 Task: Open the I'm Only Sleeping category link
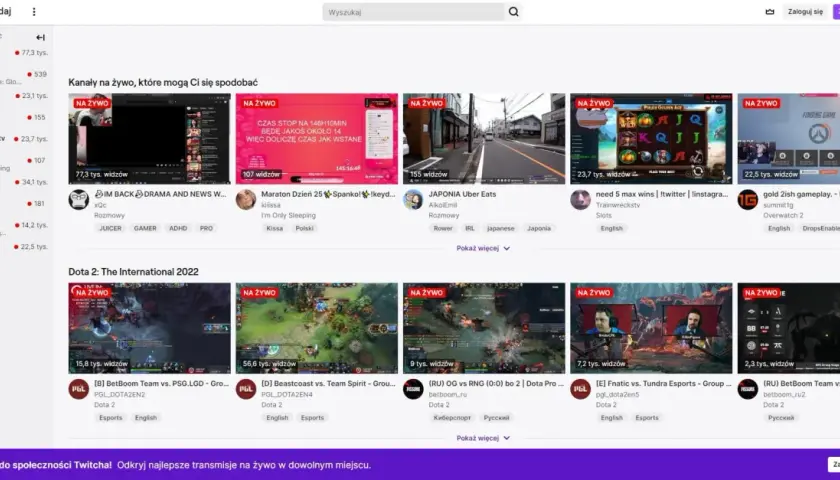[288, 215]
